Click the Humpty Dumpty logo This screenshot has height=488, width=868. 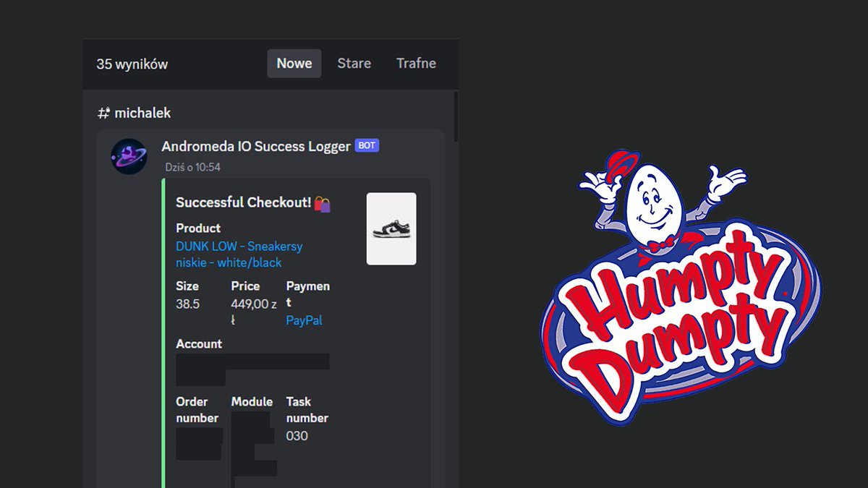click(x=680, y=287)
